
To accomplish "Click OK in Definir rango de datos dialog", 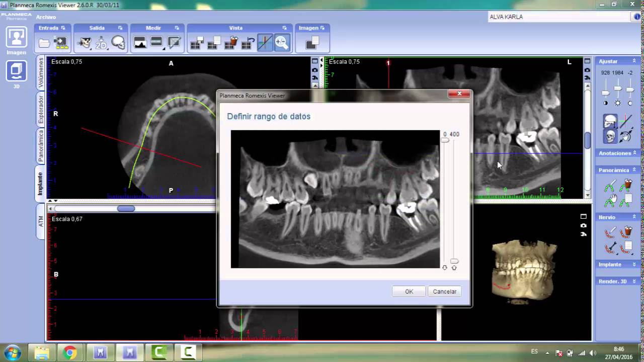I will pyautogui.click(x=409, y=292).
